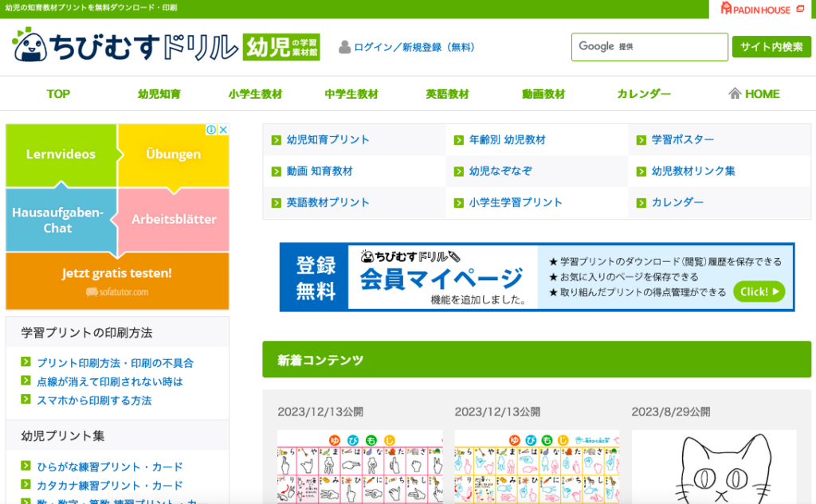Screen dimensions: 816x504
Task: Click the user login silhouette icon
Action: (x=344, y=47)
